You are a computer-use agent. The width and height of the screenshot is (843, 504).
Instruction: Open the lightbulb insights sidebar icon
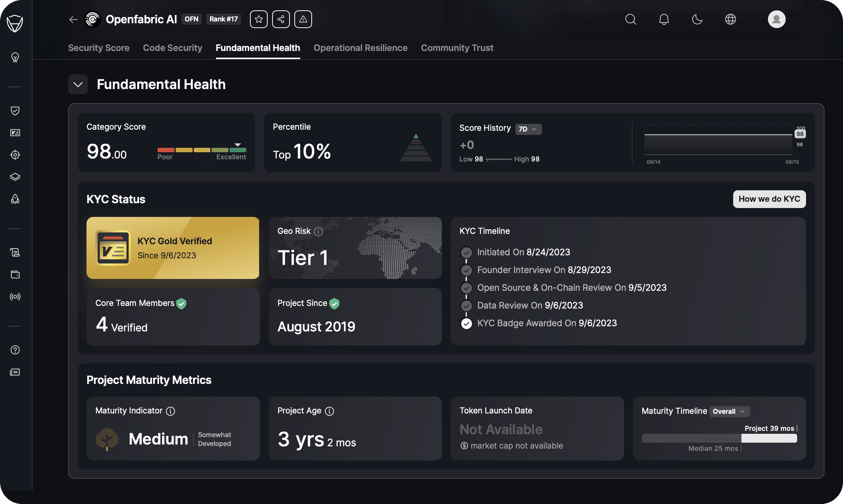pyautogui.click(x=15, y=57)
